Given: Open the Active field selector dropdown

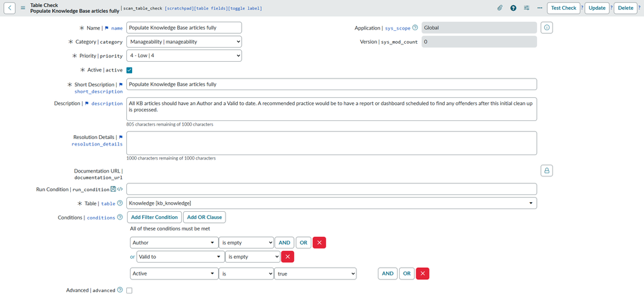Looking at the screenshot, I should coord(174,274).
